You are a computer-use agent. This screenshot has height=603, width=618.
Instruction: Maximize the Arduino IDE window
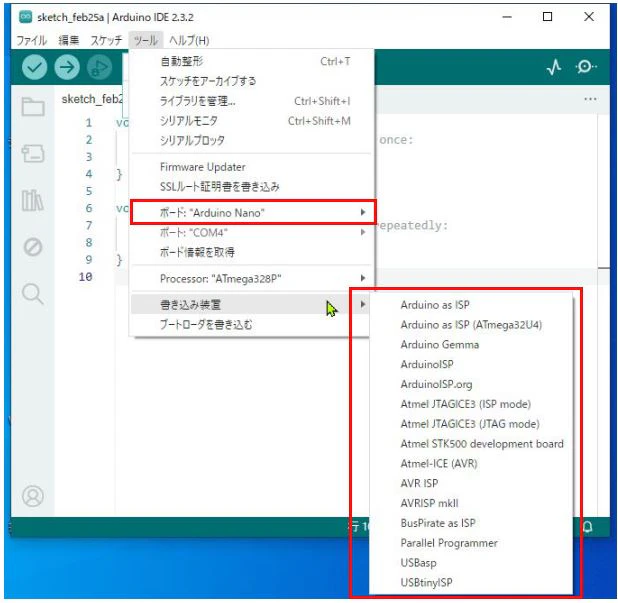pos(547,17)
